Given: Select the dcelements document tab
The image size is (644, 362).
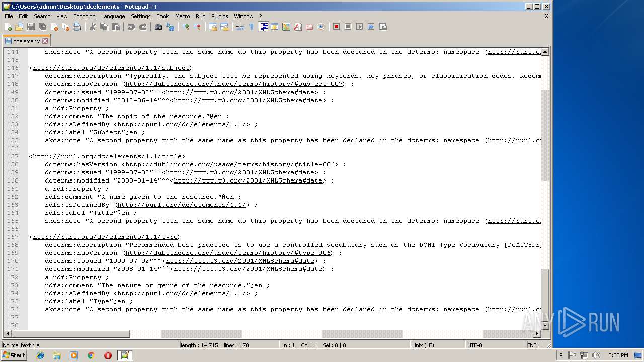Looking at the screenshot, I should (27, 41).
